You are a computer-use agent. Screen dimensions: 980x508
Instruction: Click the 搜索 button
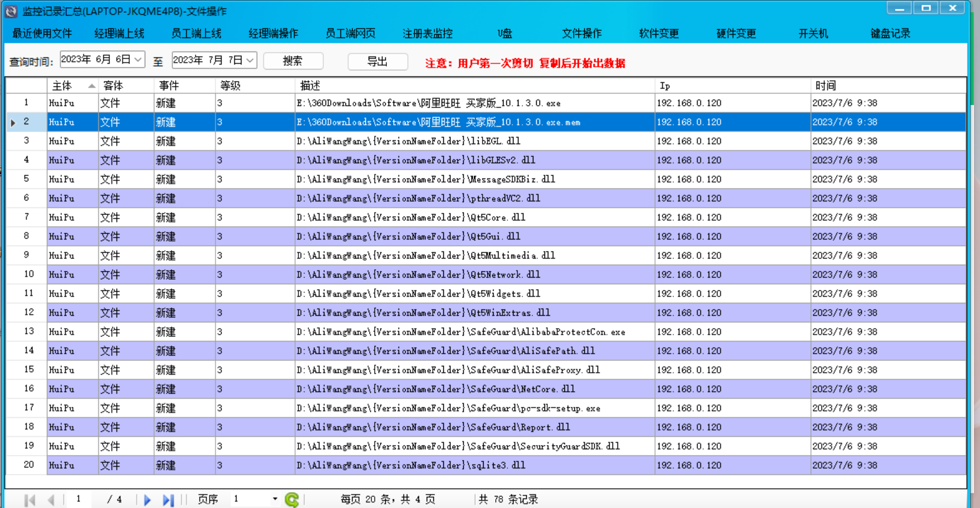(x=293, y=61)
